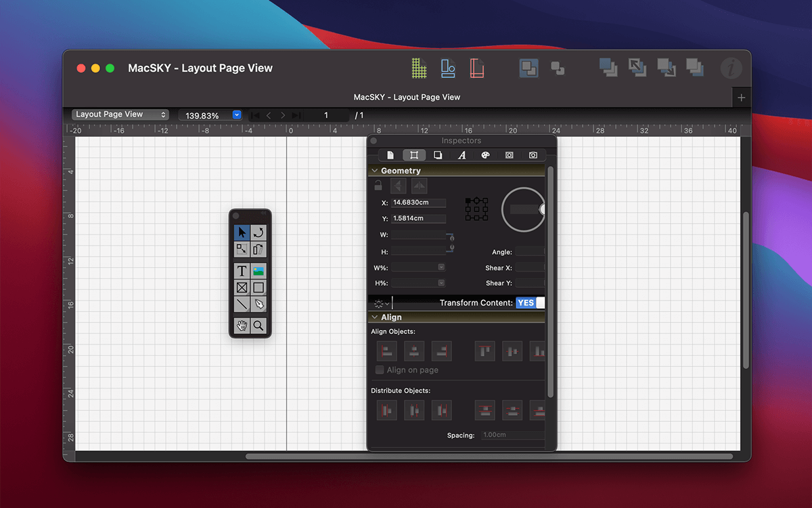Screen dimensions: 812x508
Task: Select the magnifier zoom tool
Action: click(258, 325)
